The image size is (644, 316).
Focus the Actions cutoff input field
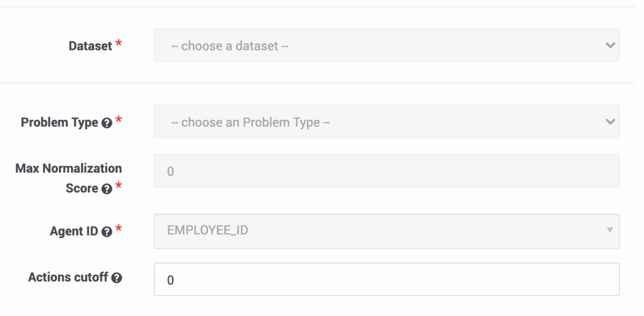[386, 279]
